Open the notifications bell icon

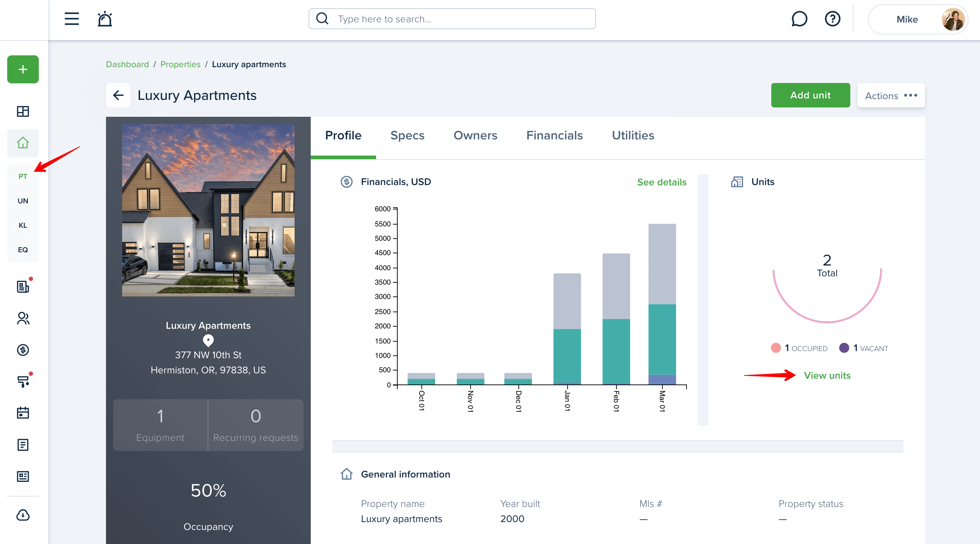[x=105, y=19]
